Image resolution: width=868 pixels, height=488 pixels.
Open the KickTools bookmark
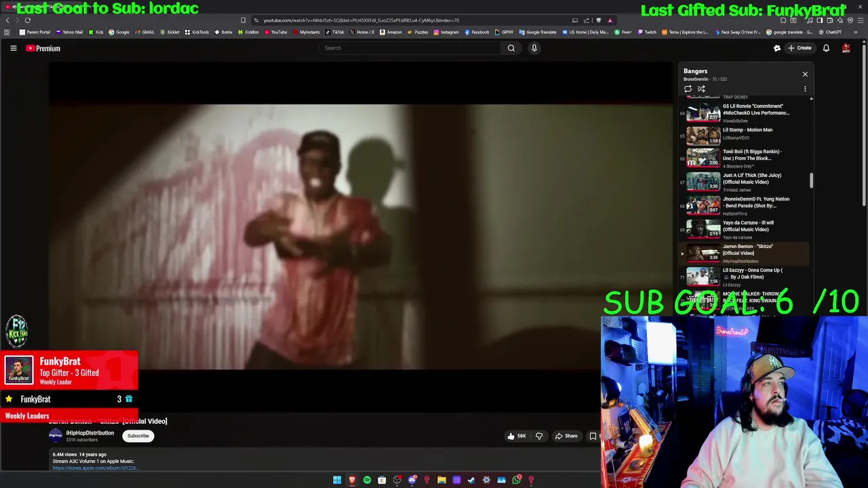197,32
